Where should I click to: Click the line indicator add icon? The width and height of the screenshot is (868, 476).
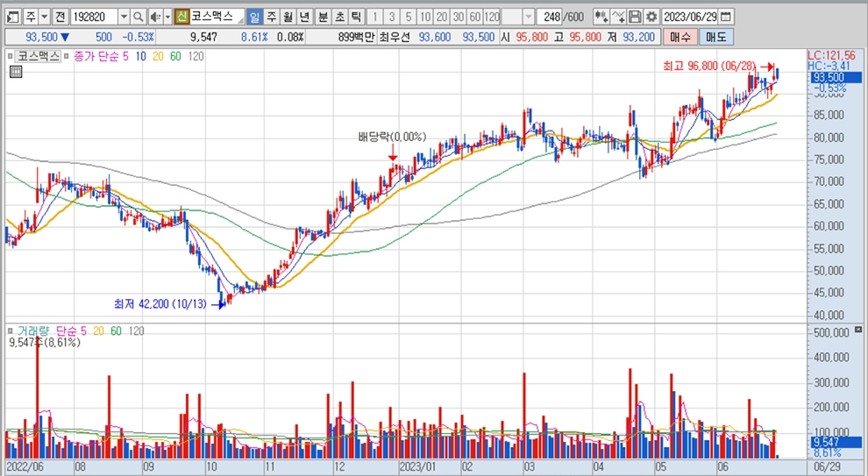pos(619,18)
